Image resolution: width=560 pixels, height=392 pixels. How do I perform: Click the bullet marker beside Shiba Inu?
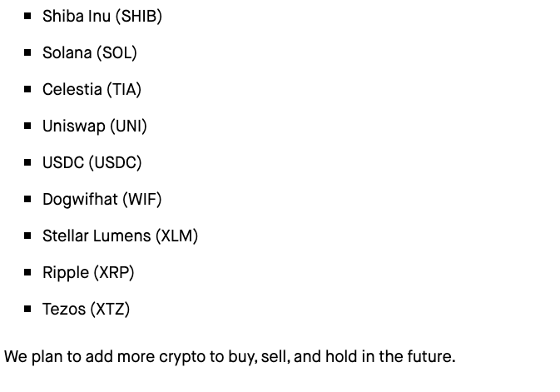click(x=28, y=16)
